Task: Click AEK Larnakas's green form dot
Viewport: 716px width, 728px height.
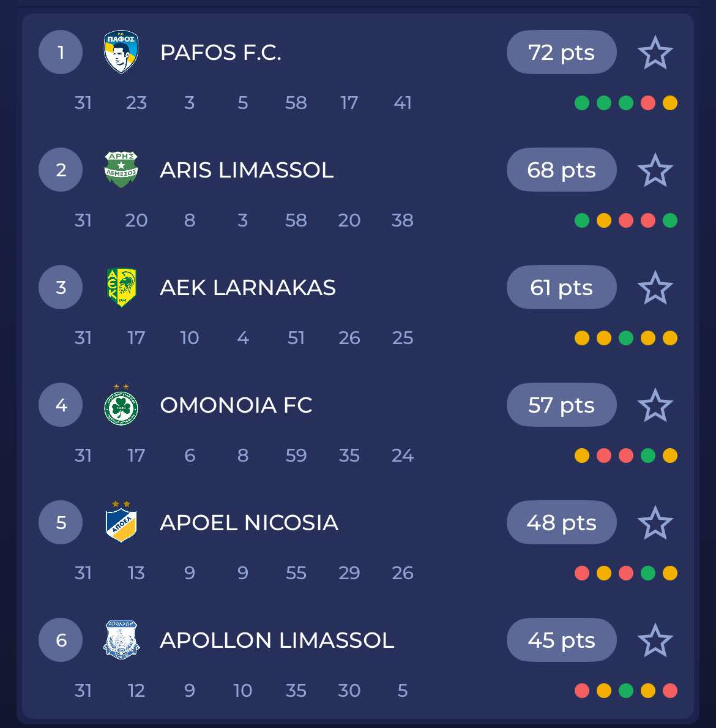Action: [625, 338]
